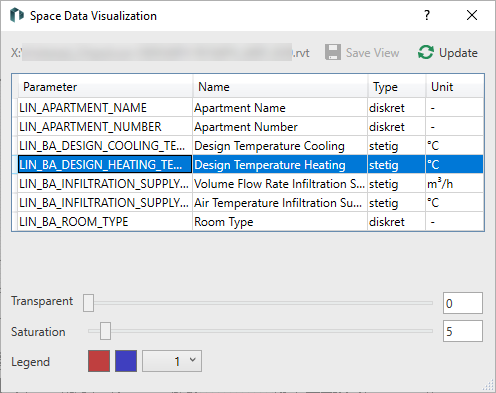
Task: Click the Design Temperature Cooling cell
Action: pyautogui.click(x=280, y=146)
